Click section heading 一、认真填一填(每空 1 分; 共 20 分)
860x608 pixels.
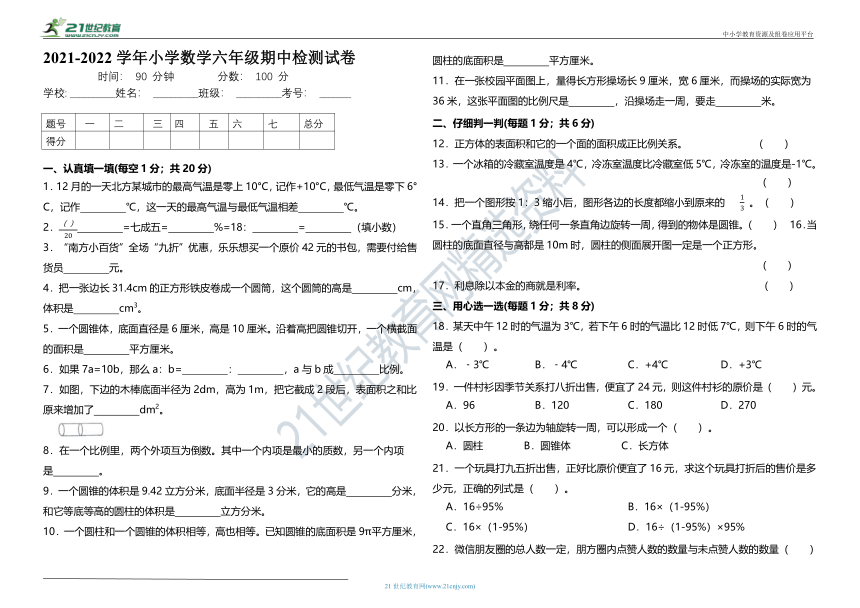pyautogui.click(x=127, y=168)
